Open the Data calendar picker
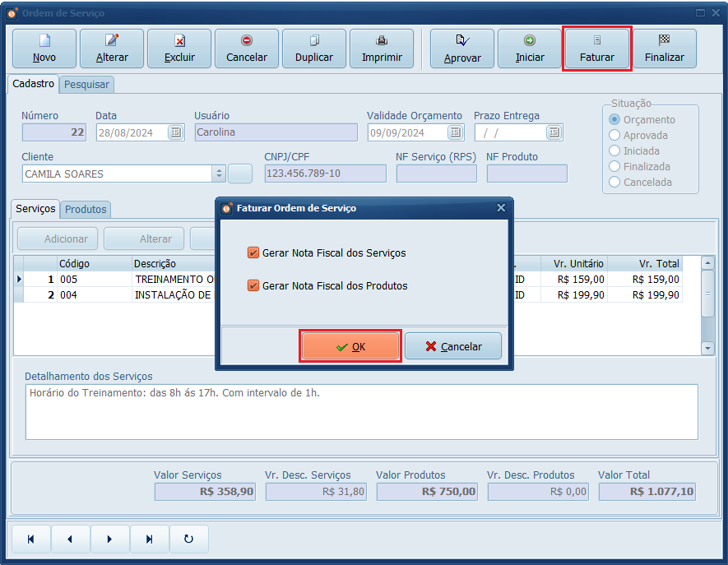This screenshot has height=565, width=728. 175,132
